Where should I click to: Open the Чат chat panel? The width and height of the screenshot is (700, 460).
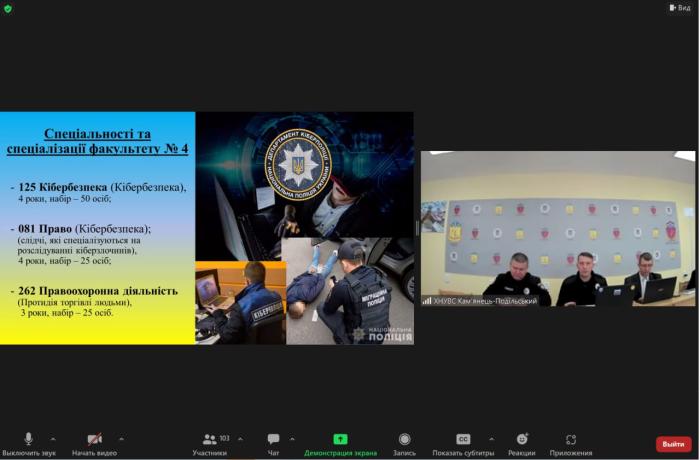(273, 440)
